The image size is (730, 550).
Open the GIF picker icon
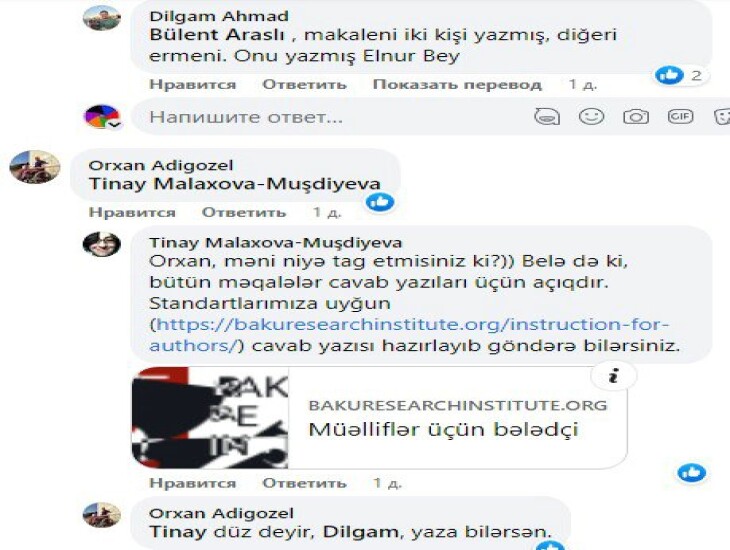[680, 116]
